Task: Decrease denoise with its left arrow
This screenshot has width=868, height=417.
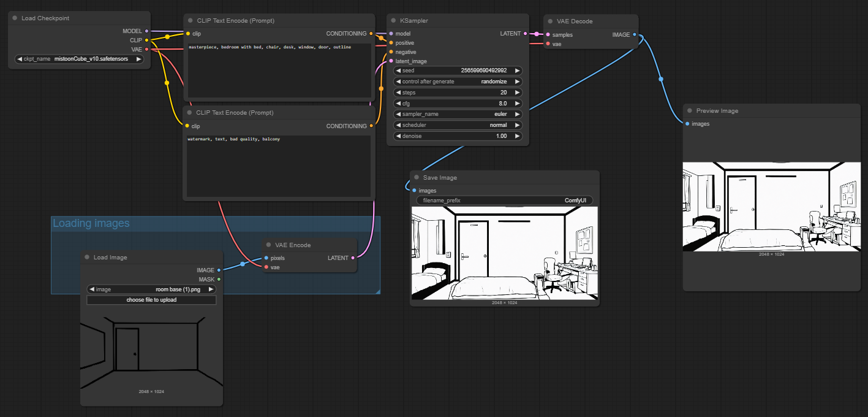Action: (398, 136)
